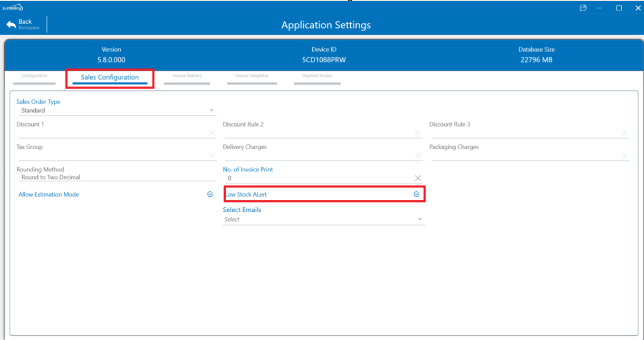Clear Discount Rule 2 using X icon

418,133
